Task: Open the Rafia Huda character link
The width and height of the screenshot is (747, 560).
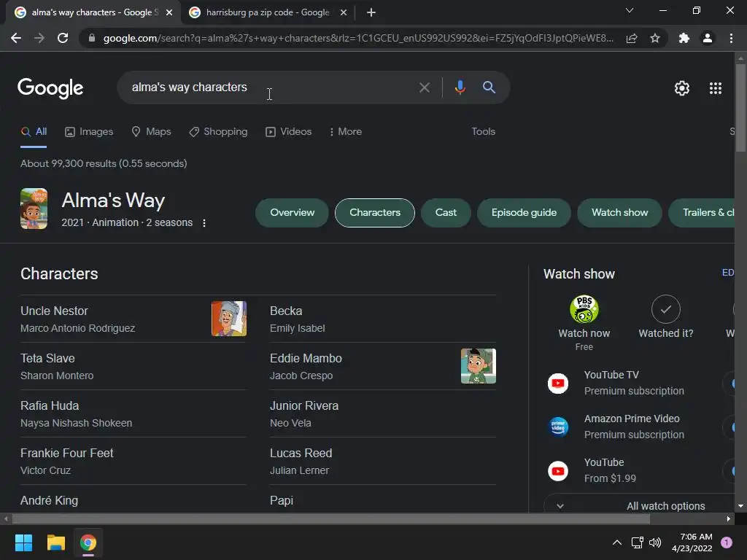Action: [50, 406]
